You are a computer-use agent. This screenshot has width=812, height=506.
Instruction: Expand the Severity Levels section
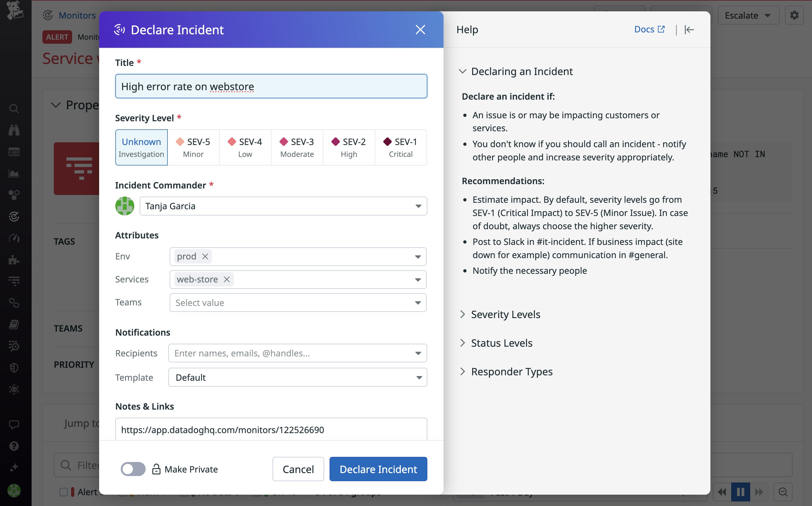coord(463,314)
